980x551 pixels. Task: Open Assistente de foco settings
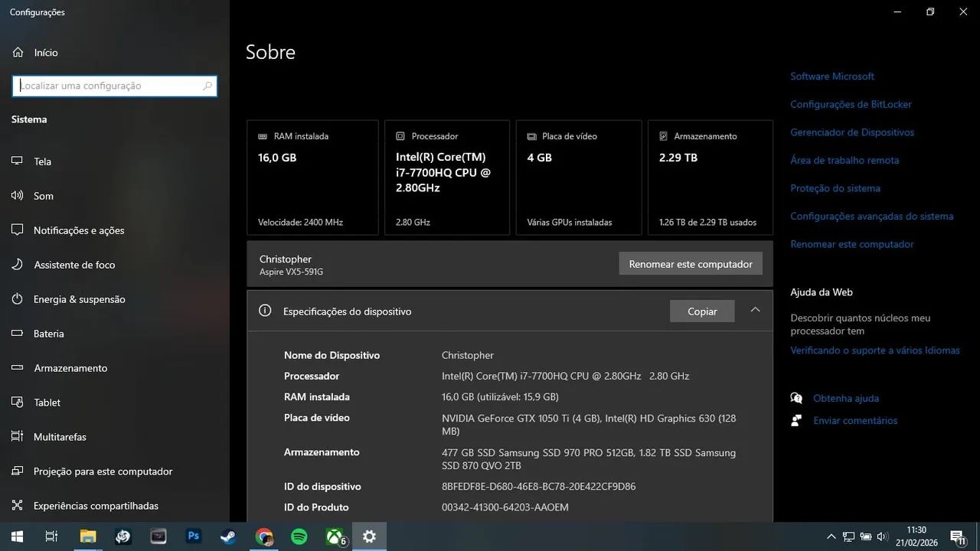point(73,265)
